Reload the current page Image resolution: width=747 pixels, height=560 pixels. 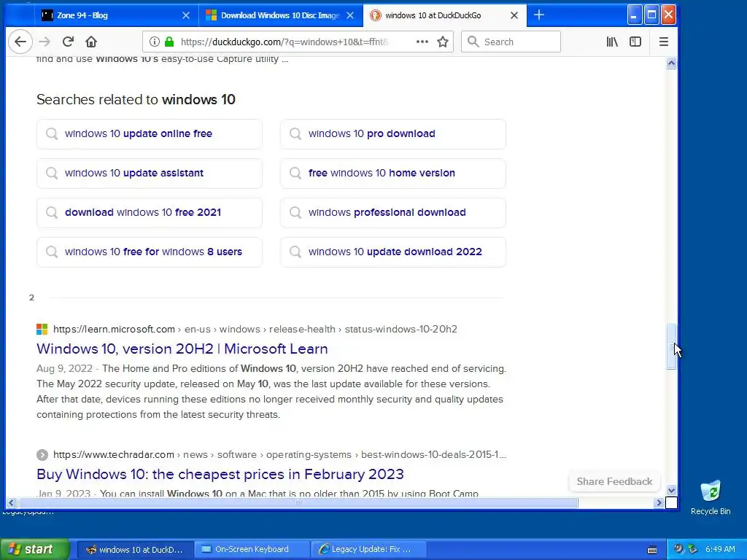pos(68,42)
